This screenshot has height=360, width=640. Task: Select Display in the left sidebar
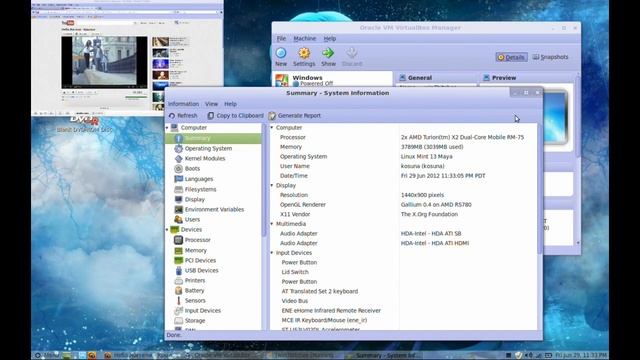(194, 200)
